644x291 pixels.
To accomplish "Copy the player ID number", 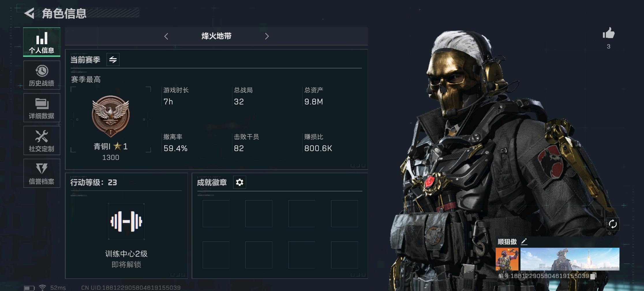I will 593,276.
